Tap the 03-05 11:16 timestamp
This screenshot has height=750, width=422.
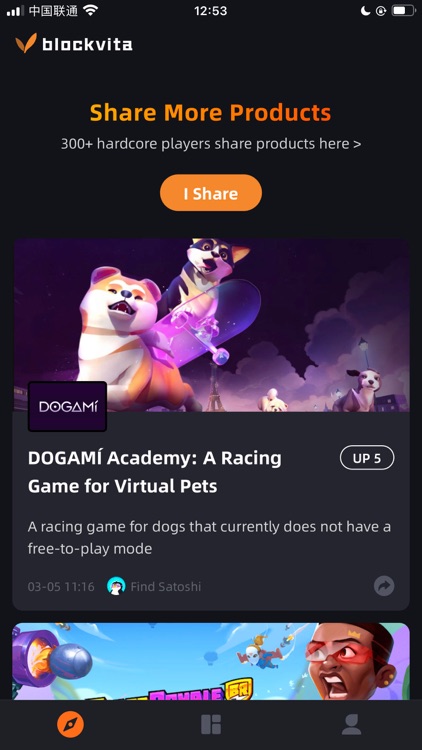[x=61, y=586]
